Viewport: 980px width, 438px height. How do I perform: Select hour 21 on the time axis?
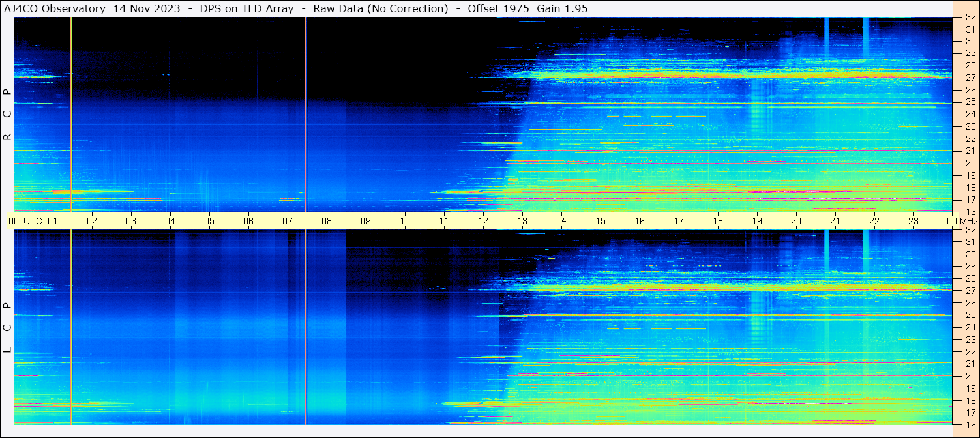click(835, 221)
